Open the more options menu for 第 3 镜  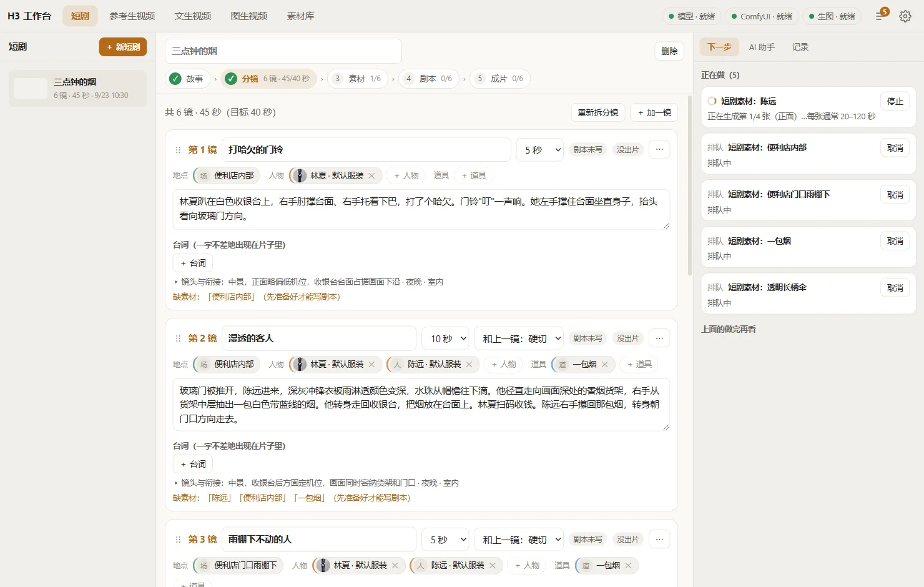659,540
